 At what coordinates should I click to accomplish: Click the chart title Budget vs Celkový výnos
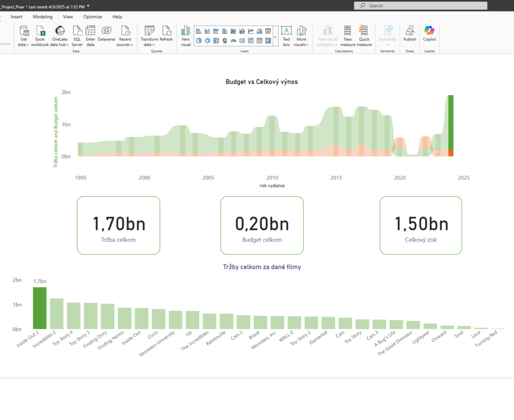click(262, 82)
